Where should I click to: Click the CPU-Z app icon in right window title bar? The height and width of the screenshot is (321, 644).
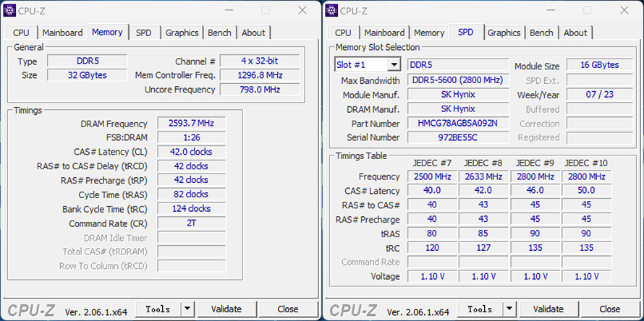click(331, 10)
